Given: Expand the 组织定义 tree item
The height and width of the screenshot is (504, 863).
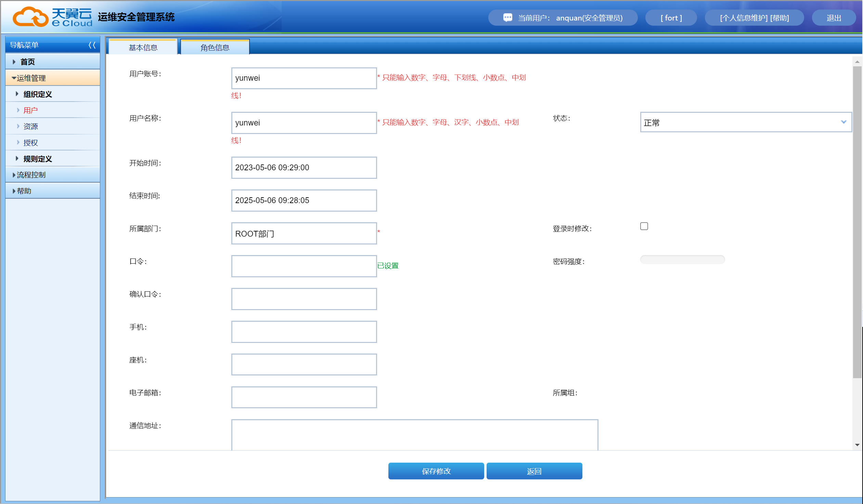Looking at the screenshot, I should point(37,94).
